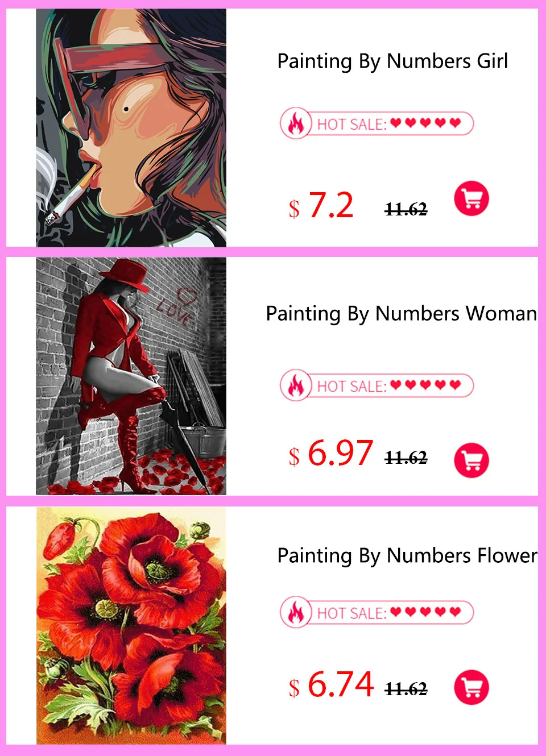This screenshot has height=756, width=546.
Task: Click the HOT SALE hearts badge for Girl
Action: tap(377, 123)
